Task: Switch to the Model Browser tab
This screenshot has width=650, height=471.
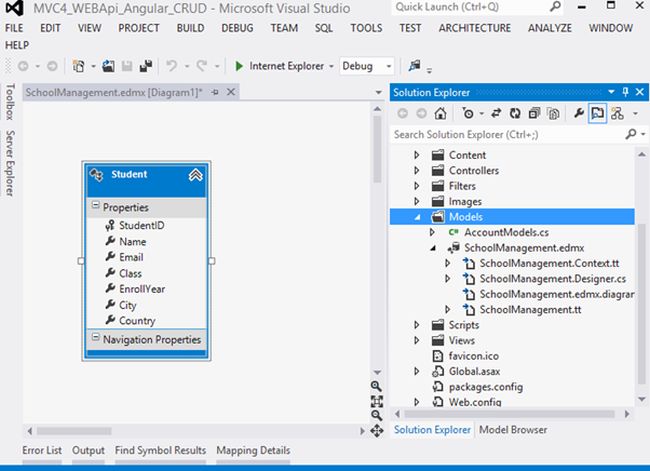Action: point(513,430)
